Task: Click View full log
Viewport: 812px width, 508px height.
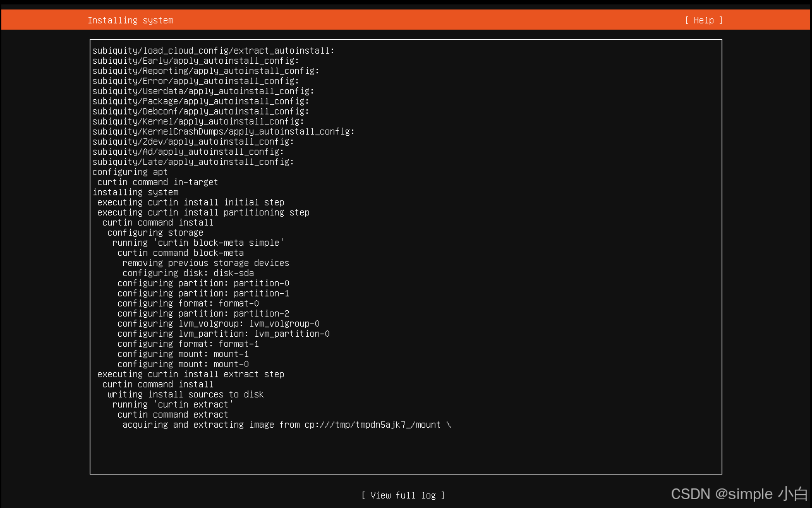Action: coord(403,495)
